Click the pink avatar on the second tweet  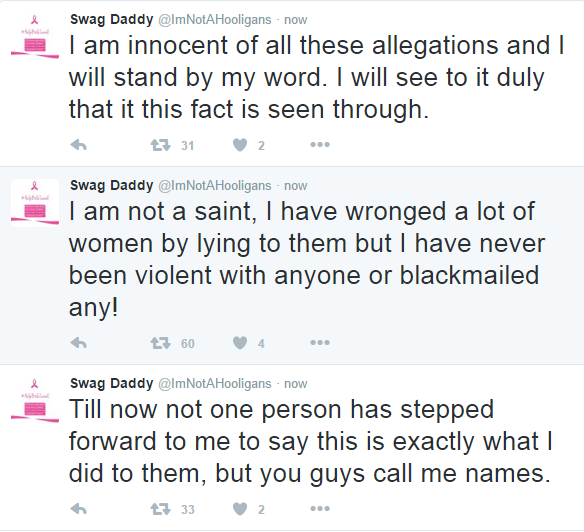tap(35, 203)
